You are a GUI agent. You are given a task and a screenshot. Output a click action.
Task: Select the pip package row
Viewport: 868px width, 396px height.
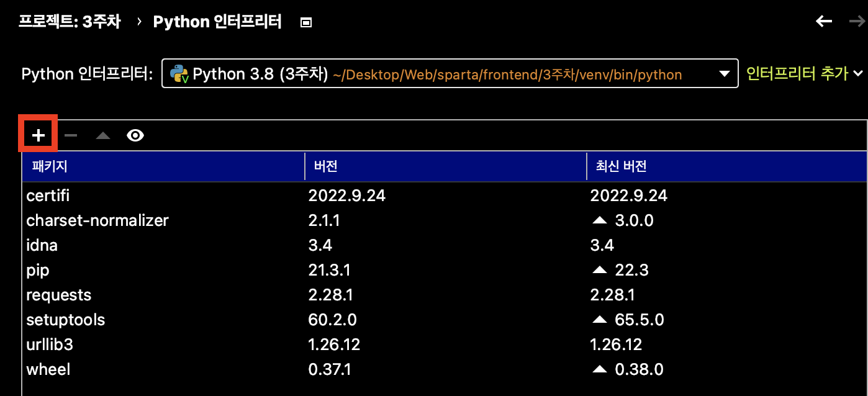pos(445,271)
